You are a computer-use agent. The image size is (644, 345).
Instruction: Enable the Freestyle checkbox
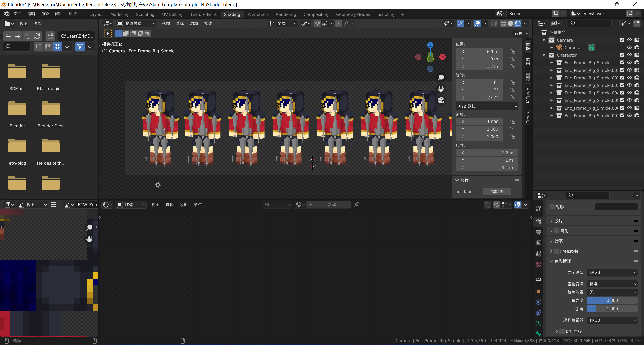tap(557, 251)
